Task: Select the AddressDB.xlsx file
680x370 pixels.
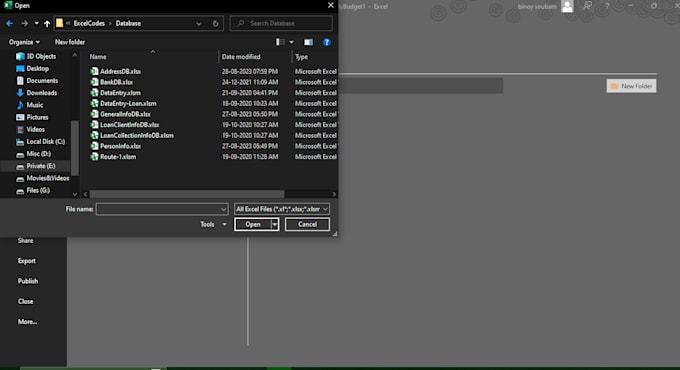Action: (x=120, y=71)
